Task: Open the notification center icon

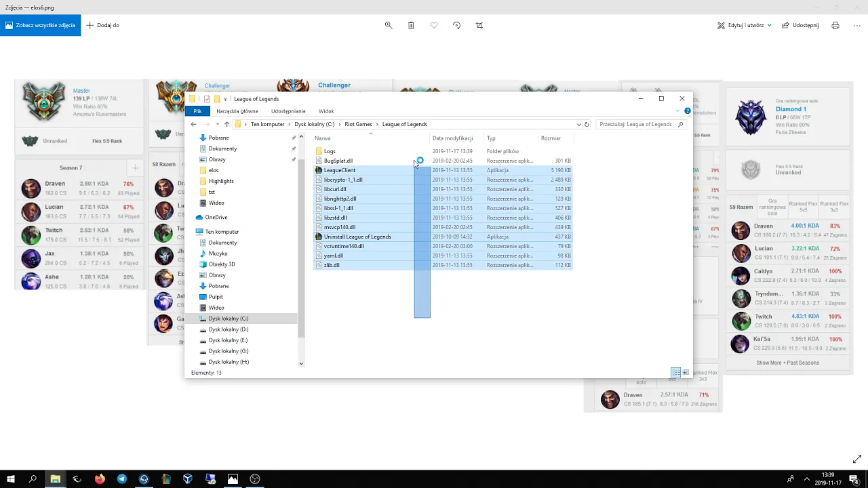Action: point(854,479)
